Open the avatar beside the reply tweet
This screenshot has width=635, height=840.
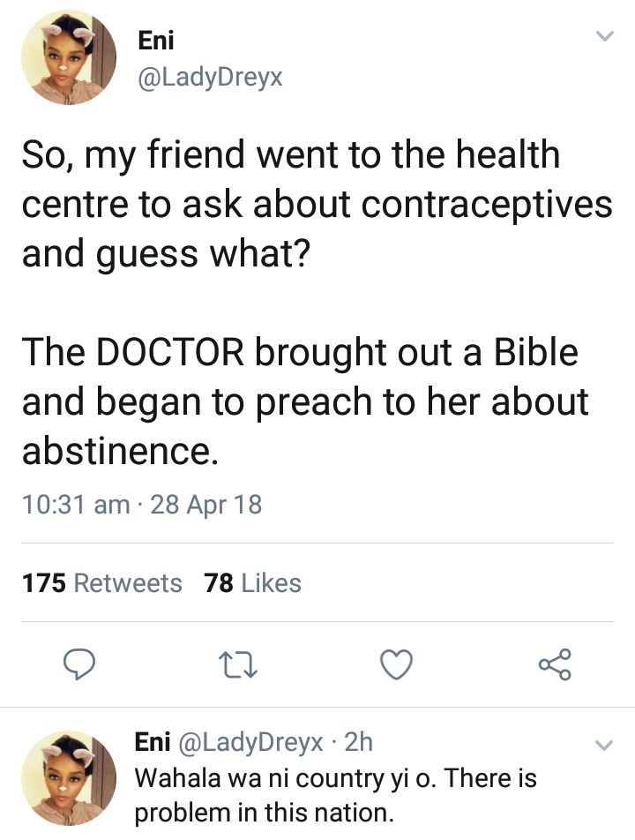click(x=69, y=776)
